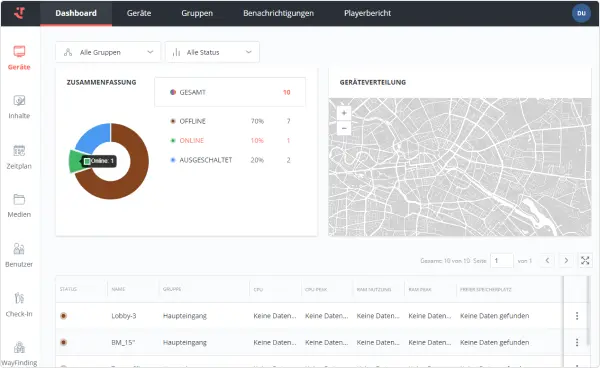Click the page number input field
Screen dimensions: 600x368
[502, 261]
